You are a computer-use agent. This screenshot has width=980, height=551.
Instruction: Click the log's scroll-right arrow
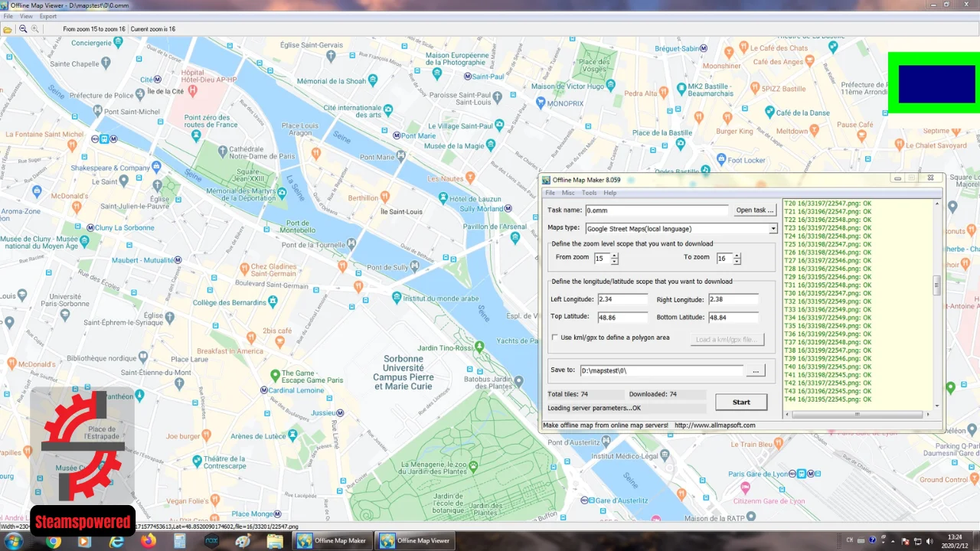[x=928, y=415]
